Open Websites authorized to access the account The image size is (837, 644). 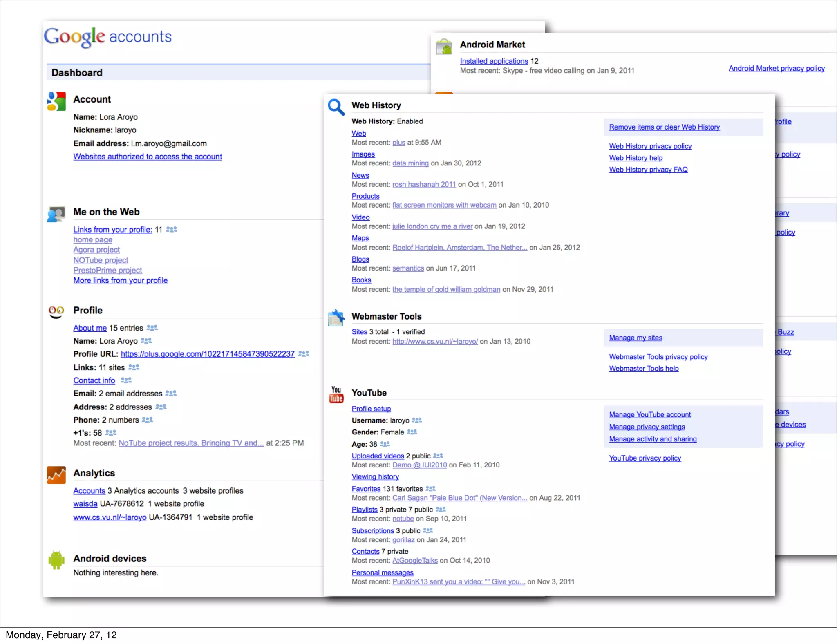click(148, 157)
